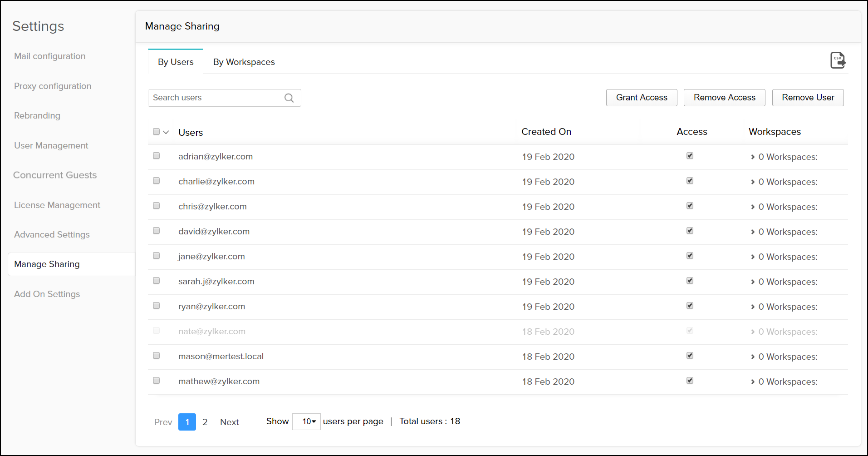Viewport: 868px width, 456px height.
Task: Click the Remove Access button
Action: click(x=725, y=98)
